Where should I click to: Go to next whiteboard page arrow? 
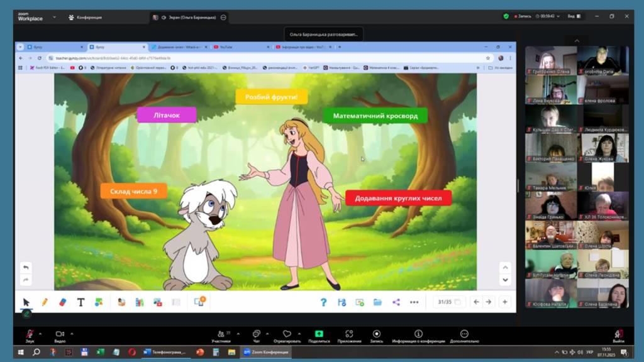pos(489,302)
